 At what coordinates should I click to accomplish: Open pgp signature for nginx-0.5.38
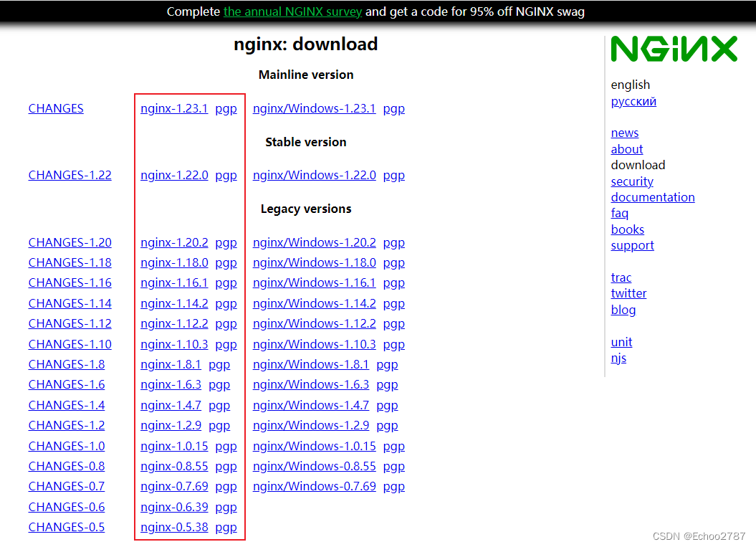point(226,527)
